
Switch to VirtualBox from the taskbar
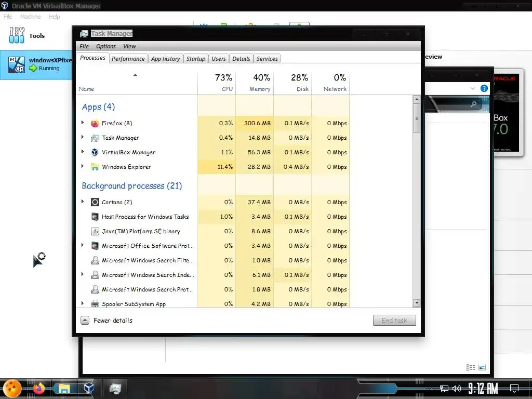coord(89,389)
